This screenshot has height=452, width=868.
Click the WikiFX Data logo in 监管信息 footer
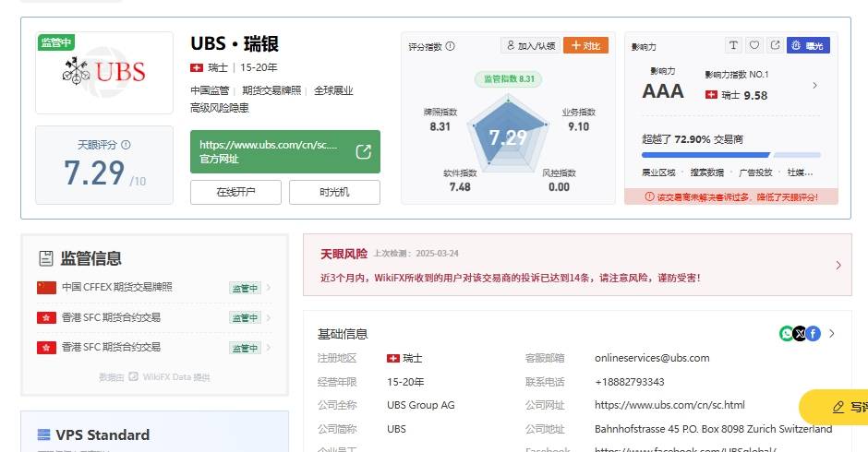(x=133, y=376)
